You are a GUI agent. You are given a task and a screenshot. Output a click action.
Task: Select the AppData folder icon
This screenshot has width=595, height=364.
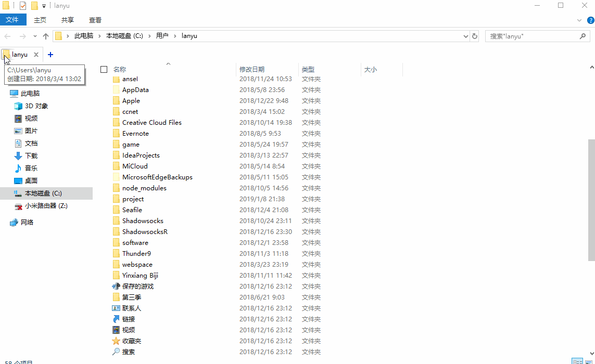(116, 90)
